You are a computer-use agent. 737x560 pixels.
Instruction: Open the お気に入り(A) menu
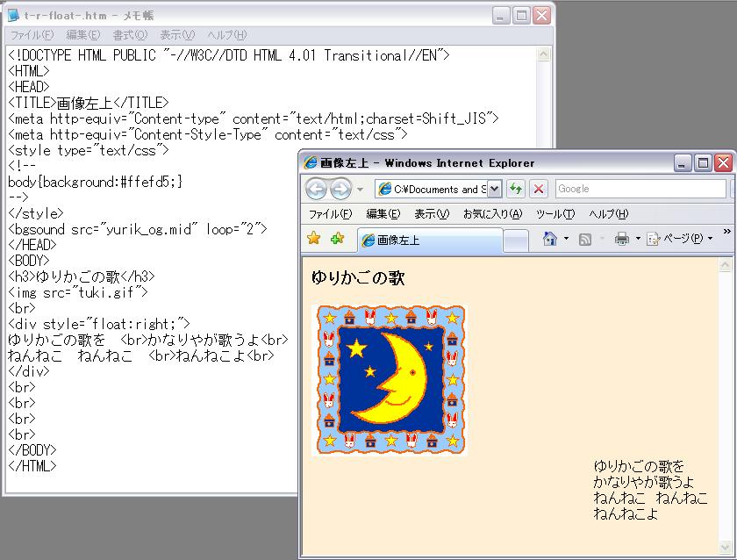[x=492, y=214]
